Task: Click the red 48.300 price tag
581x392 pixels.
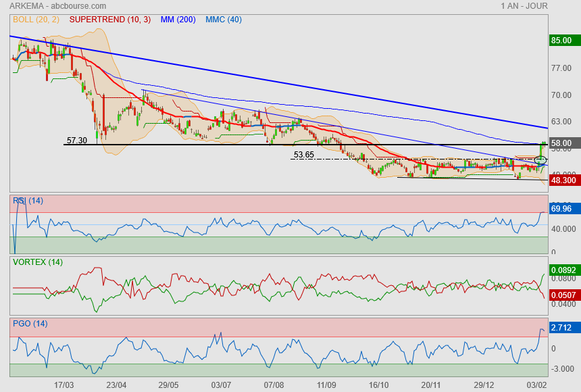Action: point(563,180)
